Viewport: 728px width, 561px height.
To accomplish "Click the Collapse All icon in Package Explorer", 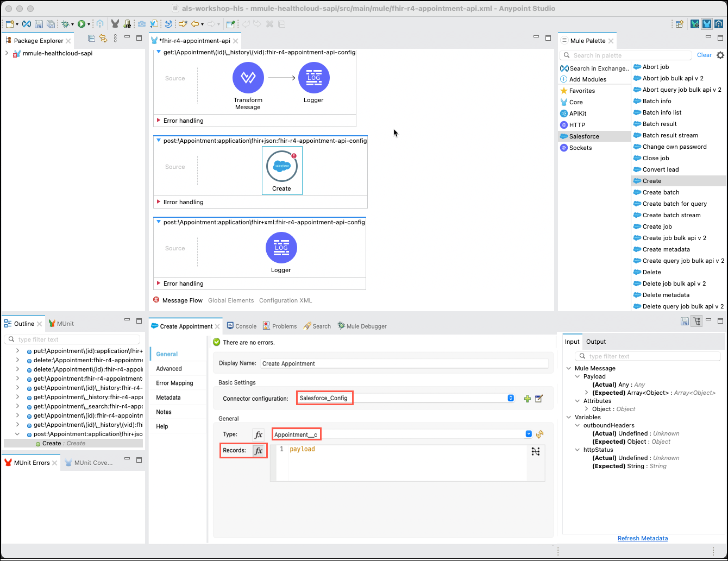I will point(91,38).
